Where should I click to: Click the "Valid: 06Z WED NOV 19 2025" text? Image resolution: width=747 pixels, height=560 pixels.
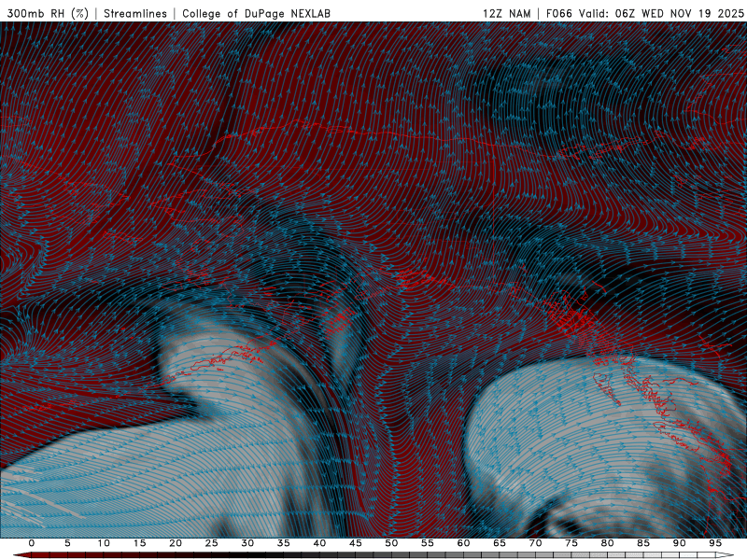[661, 13]
